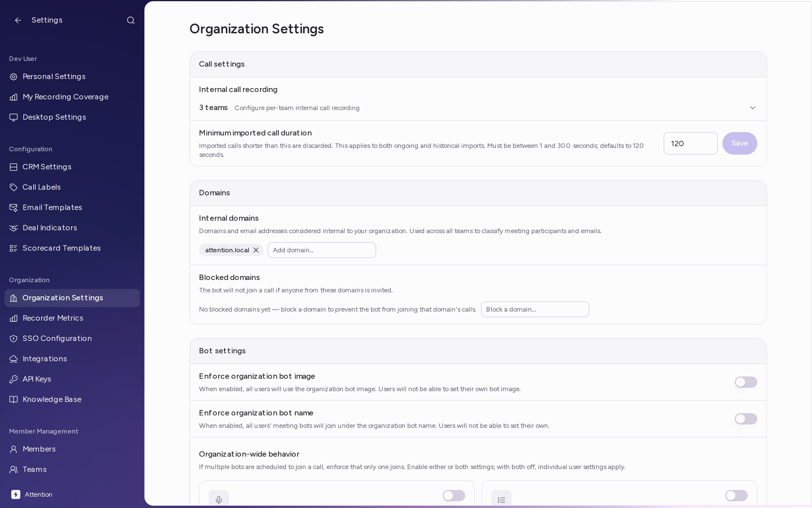Expand the 3 teams internal recording chevron
This screenshot has width=812, height=508.
(x=753, y=108)
